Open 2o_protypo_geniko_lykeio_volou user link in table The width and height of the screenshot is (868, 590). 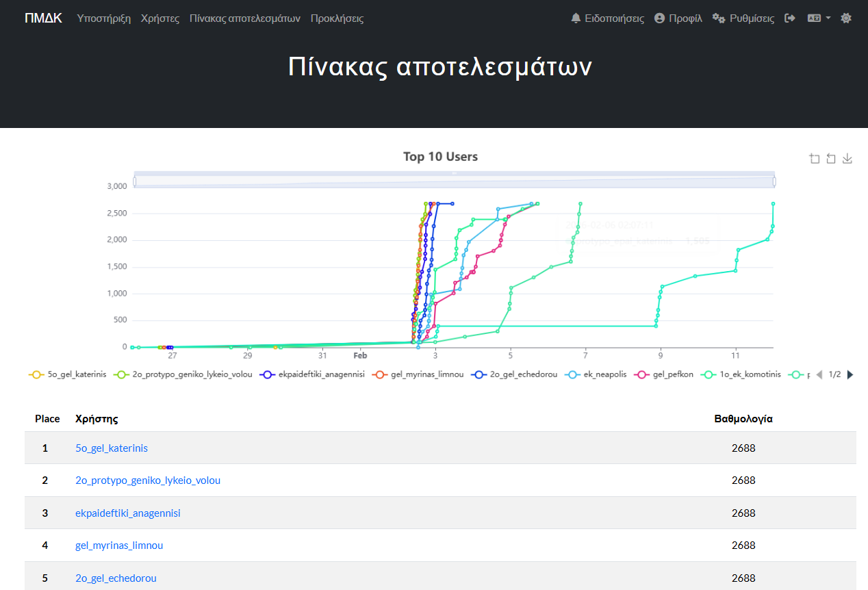[x=148, y=480]
